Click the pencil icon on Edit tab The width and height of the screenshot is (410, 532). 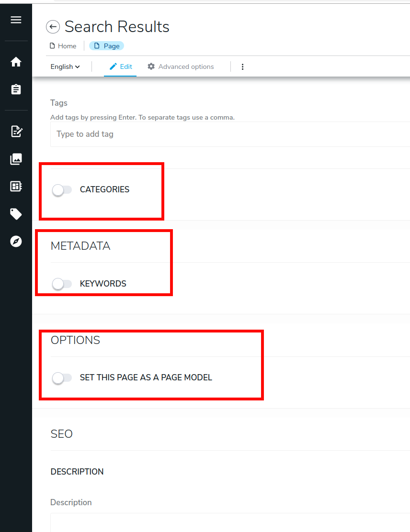113,66
